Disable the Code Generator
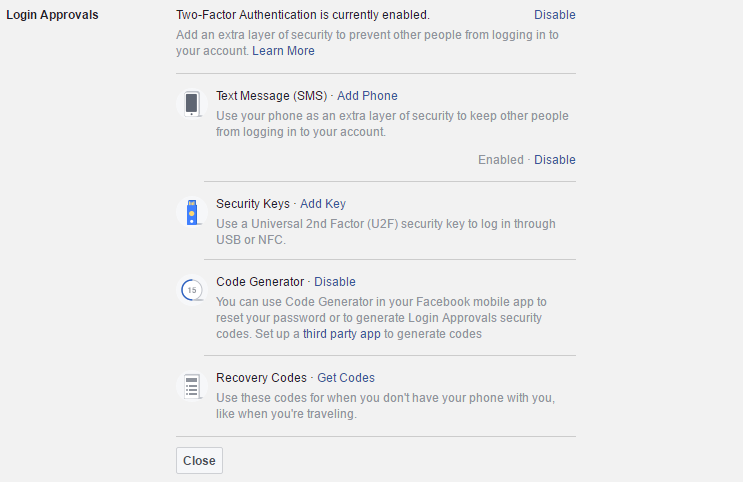This screenshot has width=743, height=482. 335,282
